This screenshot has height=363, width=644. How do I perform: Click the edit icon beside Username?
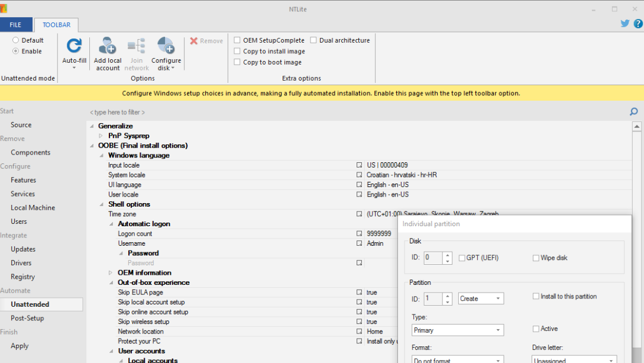[x=360, y=243]
